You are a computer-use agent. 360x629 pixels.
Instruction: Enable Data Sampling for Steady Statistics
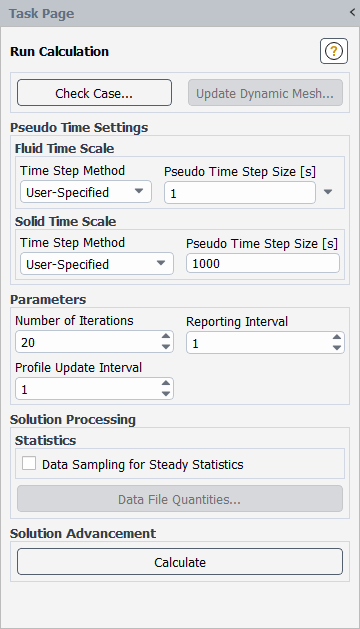tap(29, 463)
